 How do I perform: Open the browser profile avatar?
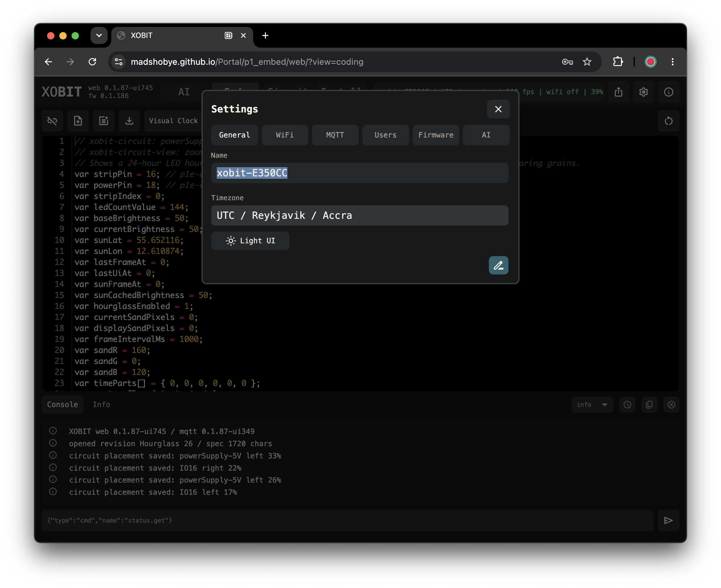pyautogui.click(x=650, y=62)
